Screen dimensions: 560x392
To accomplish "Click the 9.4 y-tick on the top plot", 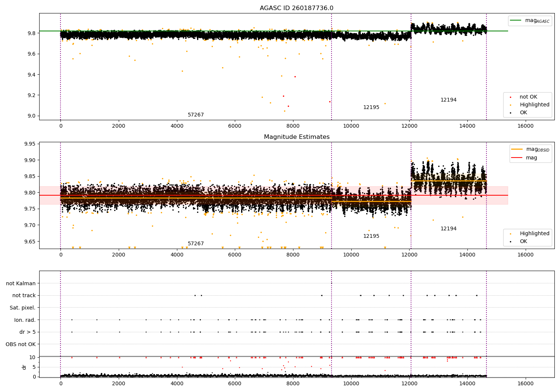I will coord(32,75).
